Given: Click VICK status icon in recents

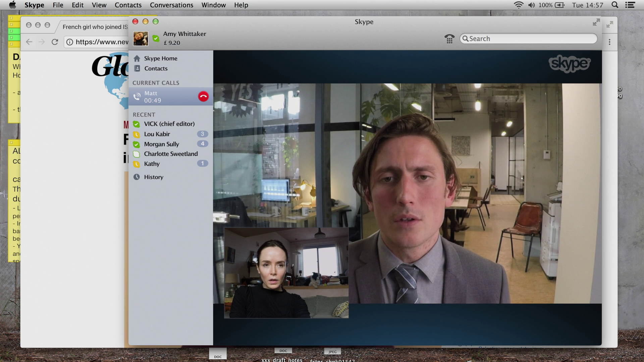Looking at the screenshot, I should point(136,124).
